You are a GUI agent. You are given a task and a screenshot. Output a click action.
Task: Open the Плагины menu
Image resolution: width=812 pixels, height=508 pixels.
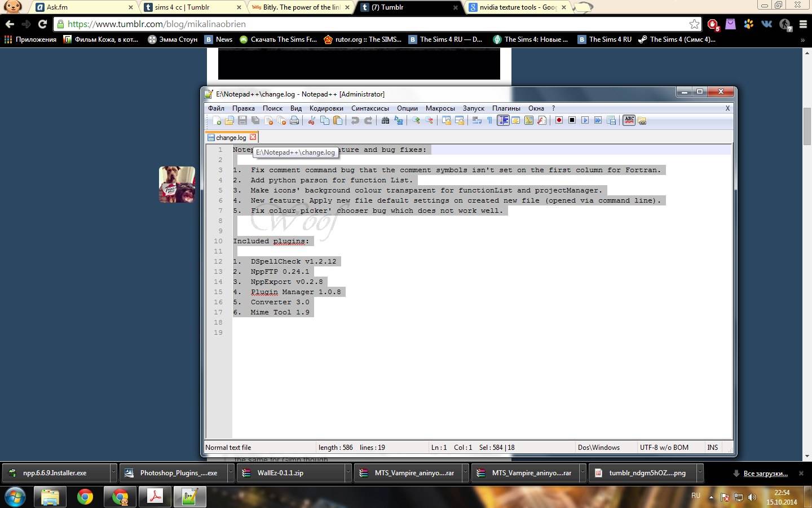(506, 108)
